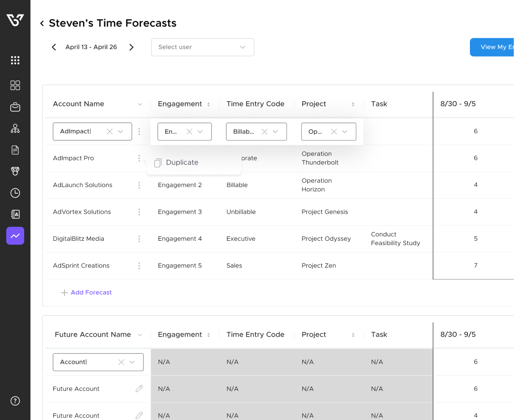Choose Duplicate from the context menu
This screenshot has width=514, height=420.
click(x=182, y=163)
